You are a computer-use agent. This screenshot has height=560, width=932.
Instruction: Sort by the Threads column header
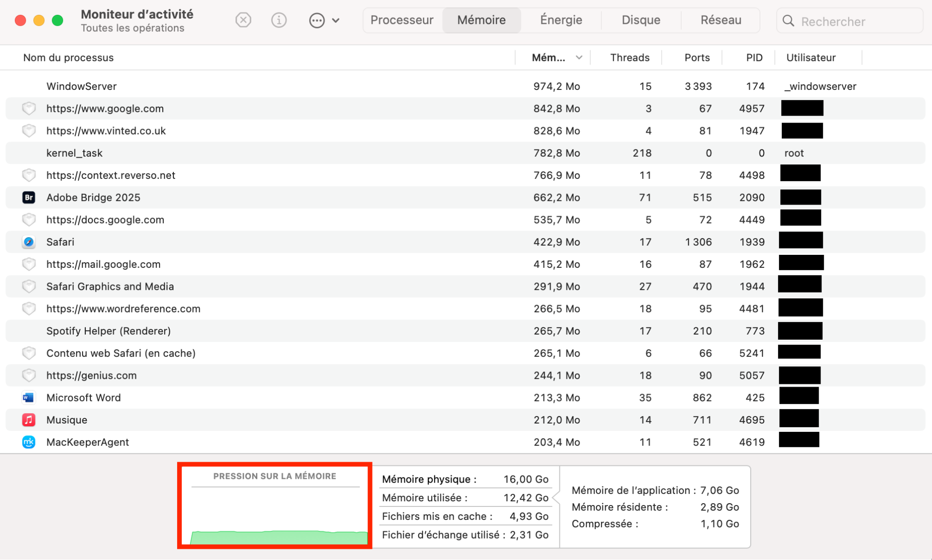pos(629,58)
